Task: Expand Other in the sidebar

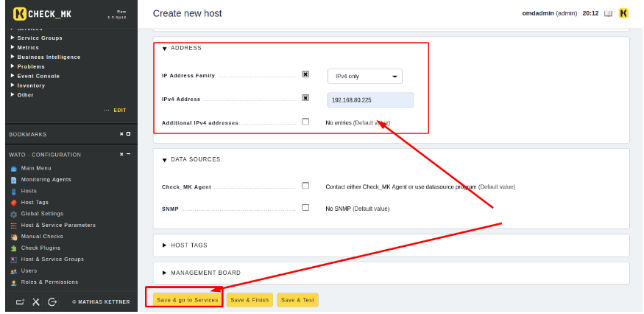Action: (x=13, y=94)
